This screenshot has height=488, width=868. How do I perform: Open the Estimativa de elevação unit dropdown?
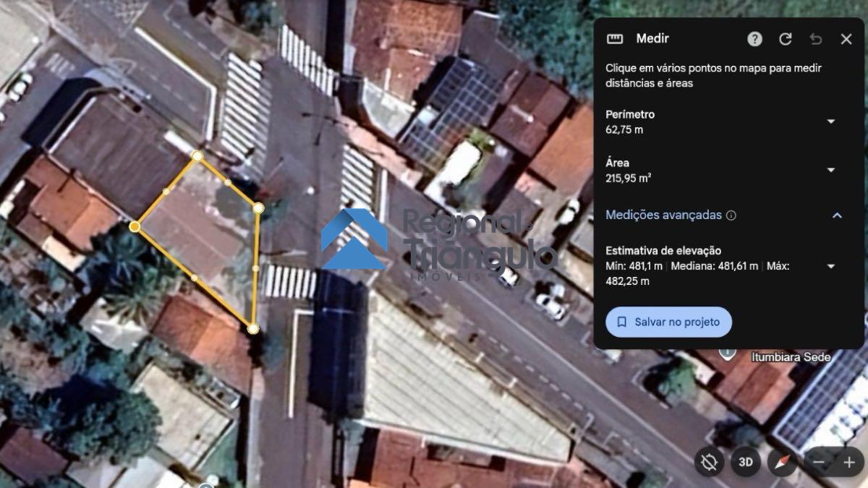(830, 266)
